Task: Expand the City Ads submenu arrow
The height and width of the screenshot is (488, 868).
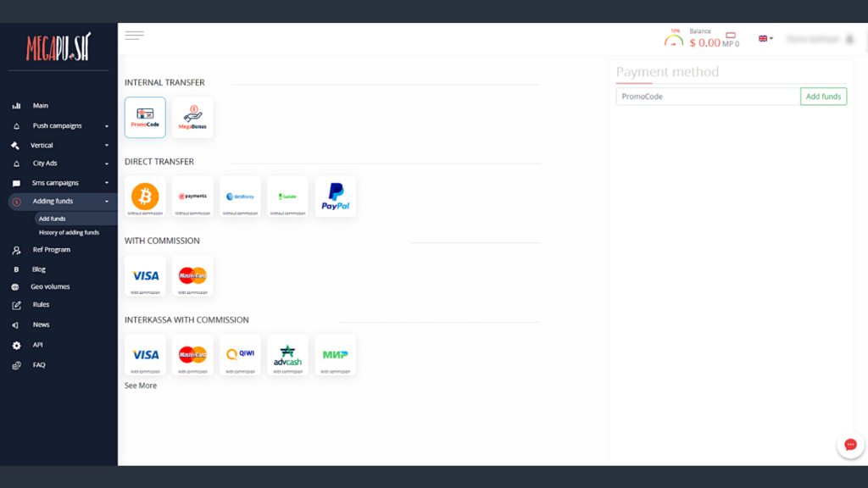Action: (x=107, y=164)
